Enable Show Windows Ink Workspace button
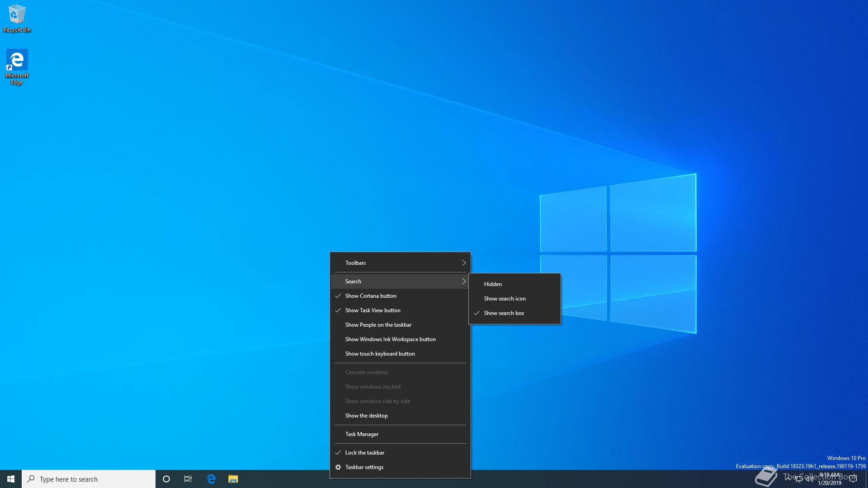Image resolution: width=868 pixels, height=488 pixels. click(x=400, y=339)
